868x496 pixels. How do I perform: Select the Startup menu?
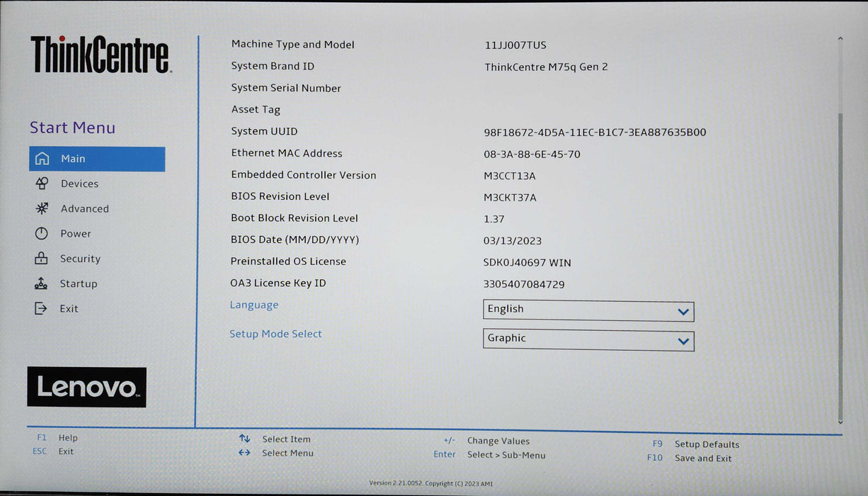[78, 283]
